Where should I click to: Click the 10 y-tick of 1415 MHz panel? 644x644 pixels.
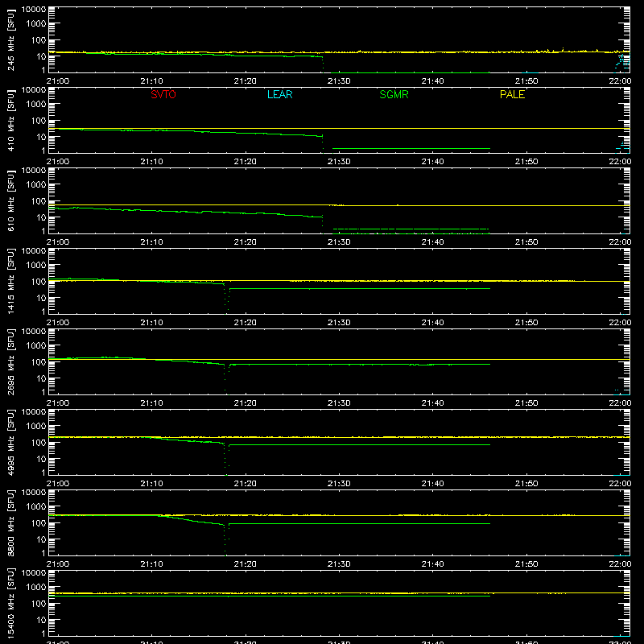[41, 298]
